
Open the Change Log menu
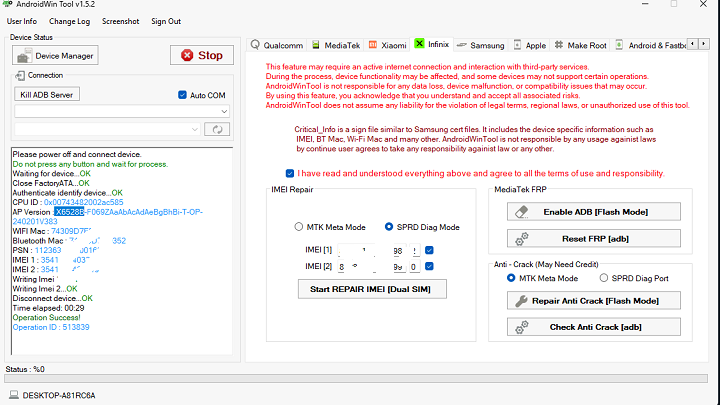(68, 21)
